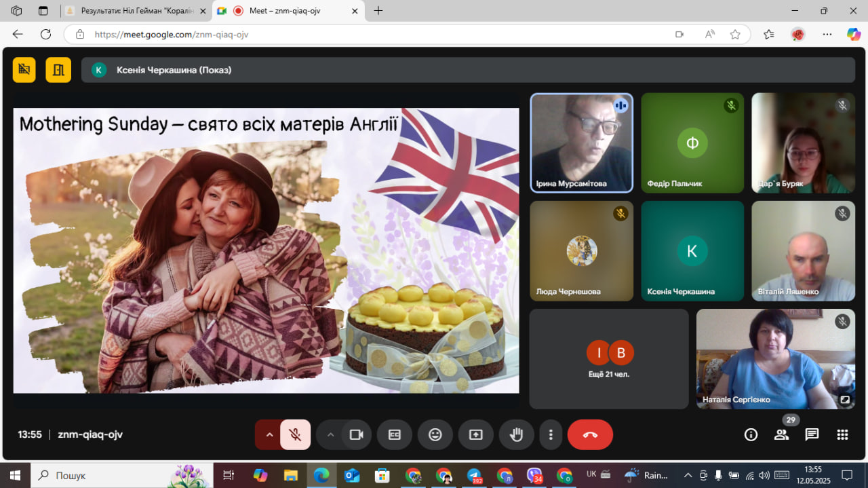The height and width of the screenshot is (488, 868).
Task: Open Task View on taskbar
Action: 229,475
